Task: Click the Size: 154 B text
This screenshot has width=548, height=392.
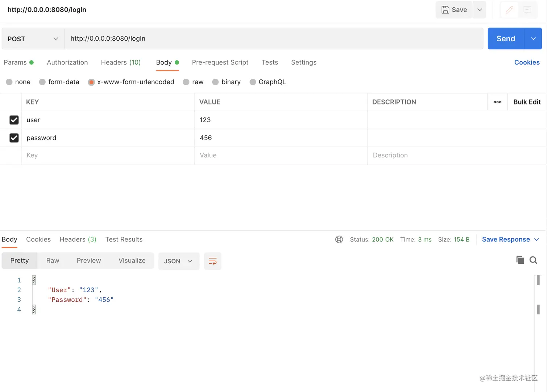Action: click(x=454, y=239)
